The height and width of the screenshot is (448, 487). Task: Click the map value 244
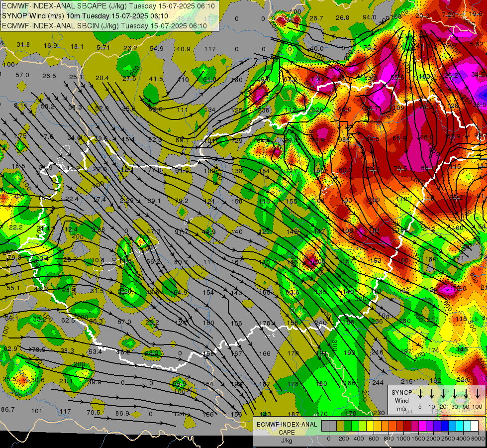point(378,383)
